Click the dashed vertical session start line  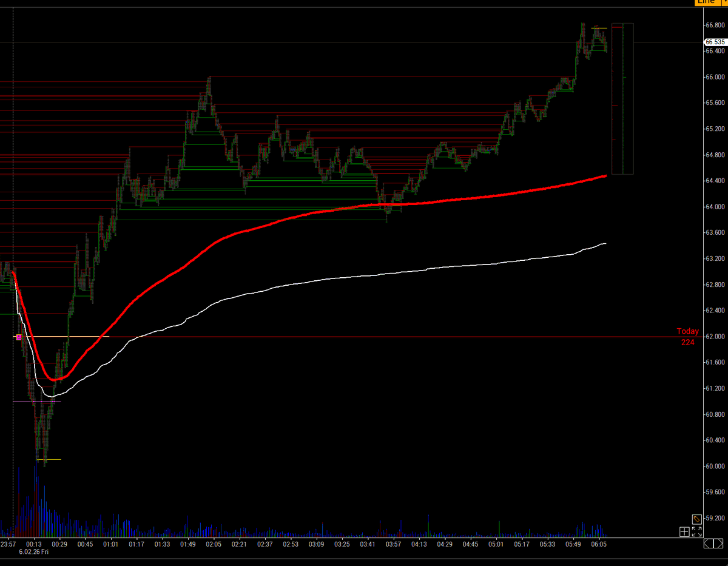point(13,243)
